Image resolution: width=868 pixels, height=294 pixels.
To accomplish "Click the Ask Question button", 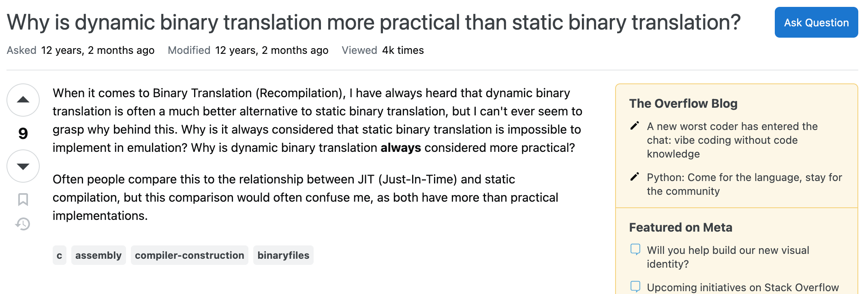I will [x=816, y=22].
